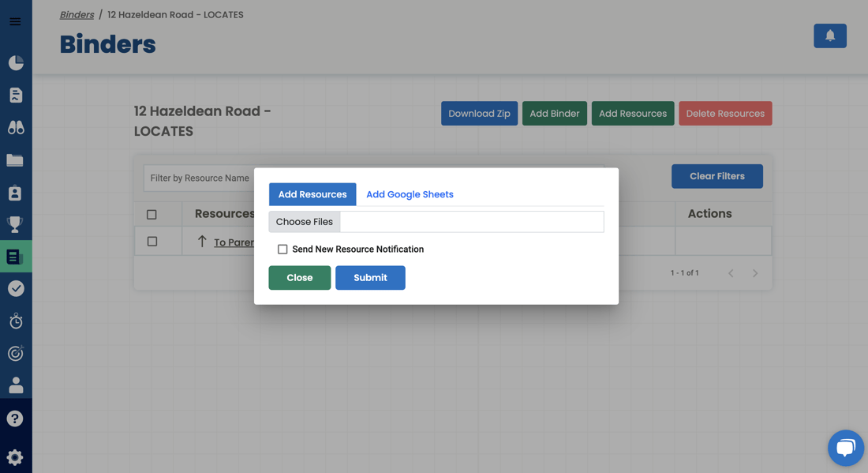
Task: Open the hamburger menu in the sidebar
Action: pyautogui.click(x=15, y=21)
